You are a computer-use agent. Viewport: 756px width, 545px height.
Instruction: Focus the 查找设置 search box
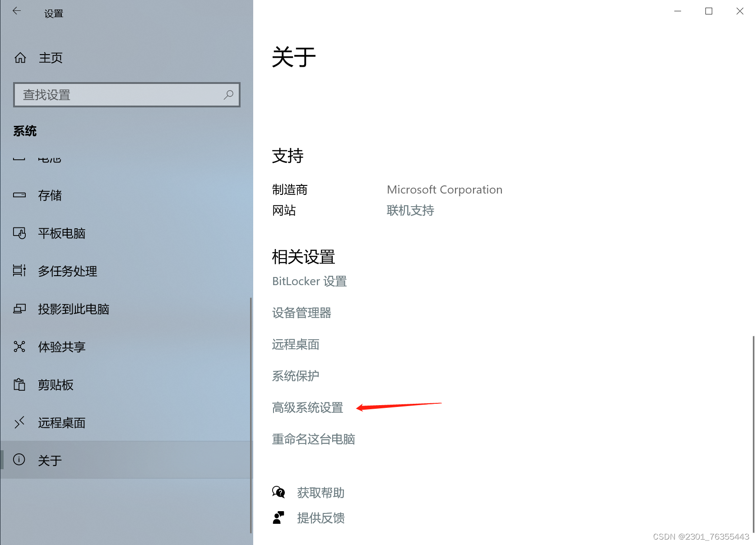pos(127,95)
